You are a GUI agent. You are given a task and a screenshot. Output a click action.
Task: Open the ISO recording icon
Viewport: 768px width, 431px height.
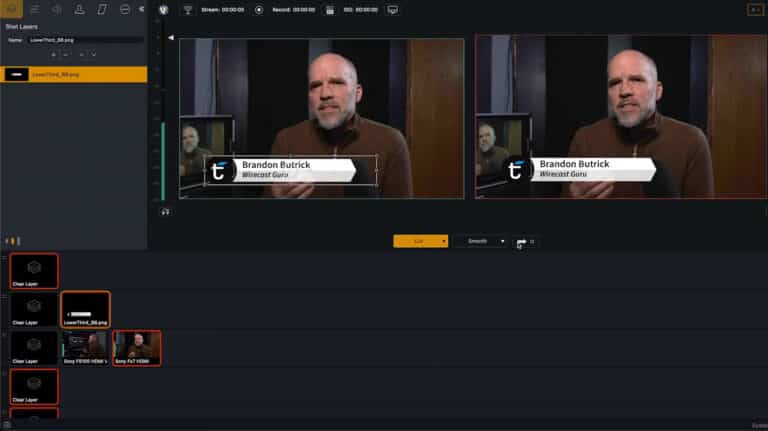click(x=330, y=10)
